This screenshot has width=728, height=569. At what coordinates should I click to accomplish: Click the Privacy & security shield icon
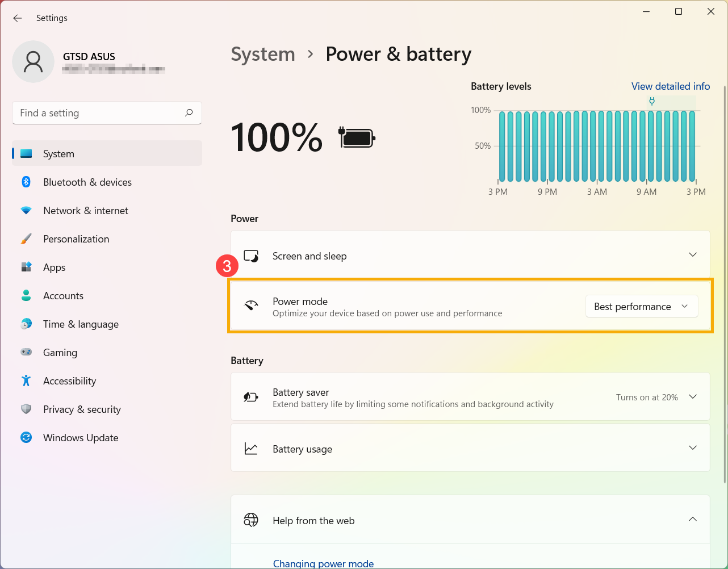pos(26,409)
